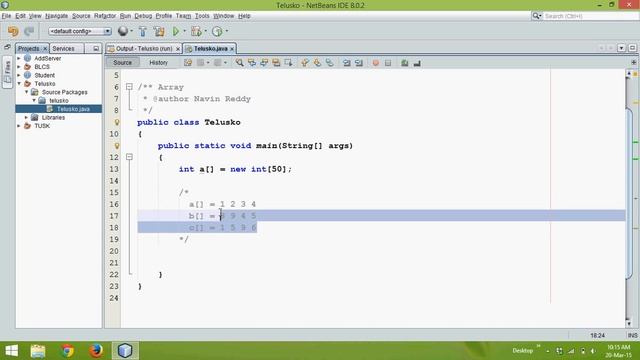Viewport: 640px width, 360px height.
Task: Click the Find Selection magnifier icon
Action: click(240, 63)
